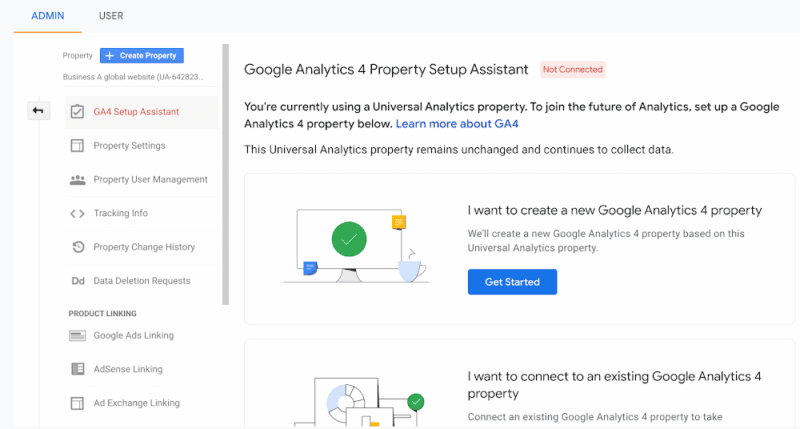Open the Learn more about GA4 link
800x429 pixels.
pos(457,124)
